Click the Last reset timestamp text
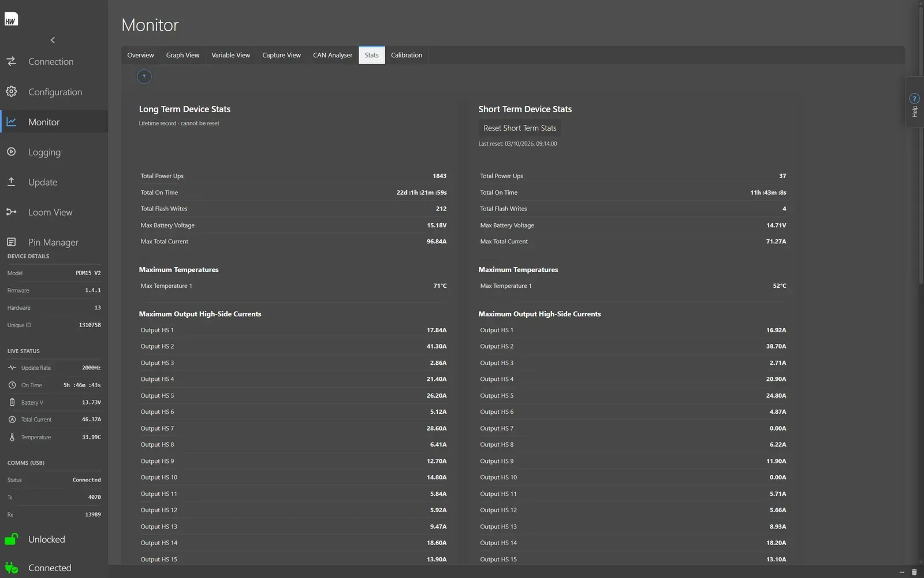Image resolution: width=924 pixels, height=578 pixels. (x=517, y=143)
